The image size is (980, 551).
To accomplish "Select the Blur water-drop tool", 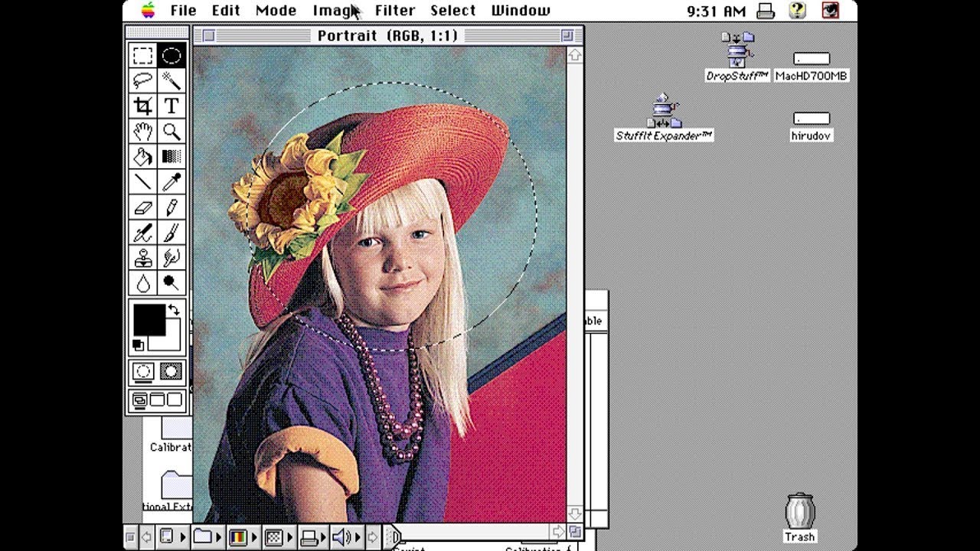I will [143, 283].
